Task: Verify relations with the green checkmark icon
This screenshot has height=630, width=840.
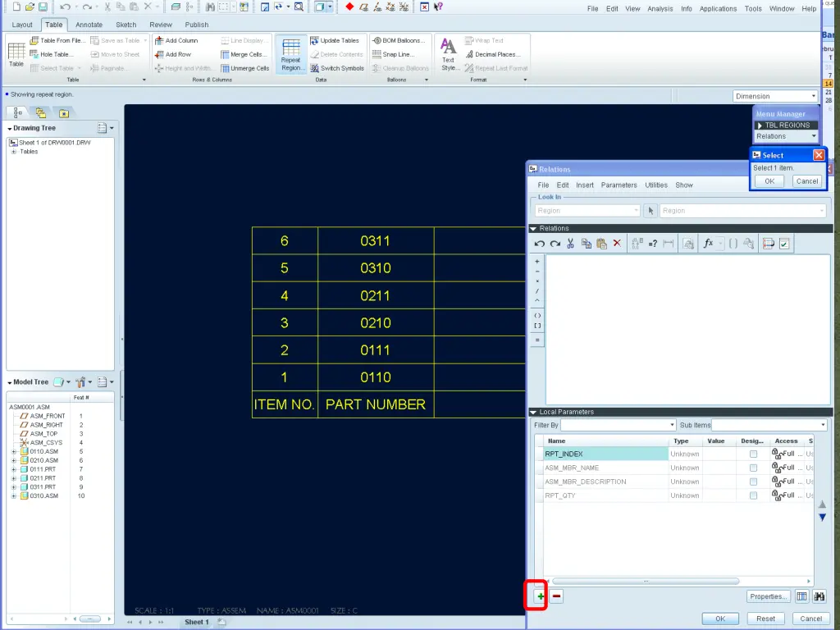Action: (x=784, y=244)
